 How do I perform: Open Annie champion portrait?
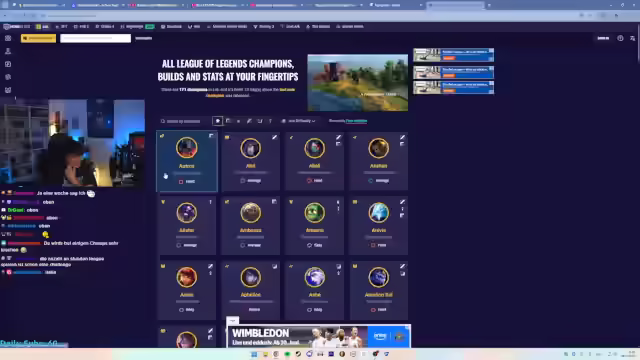point(187,277)
